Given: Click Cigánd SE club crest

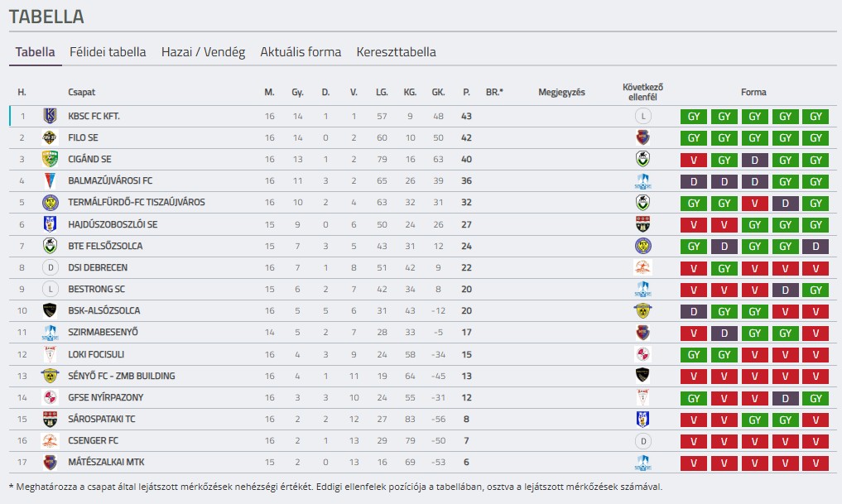Looking at the screenshot, I should tap(50, 159).
